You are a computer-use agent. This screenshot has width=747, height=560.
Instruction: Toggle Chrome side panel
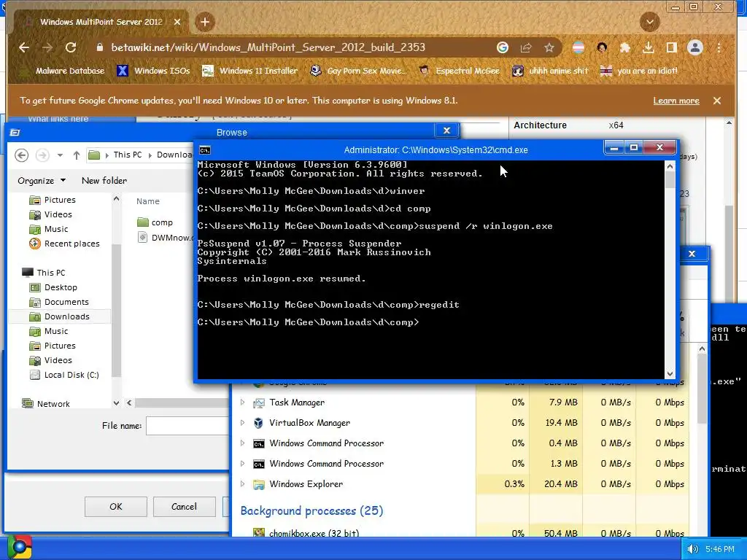tap(671, 47)
